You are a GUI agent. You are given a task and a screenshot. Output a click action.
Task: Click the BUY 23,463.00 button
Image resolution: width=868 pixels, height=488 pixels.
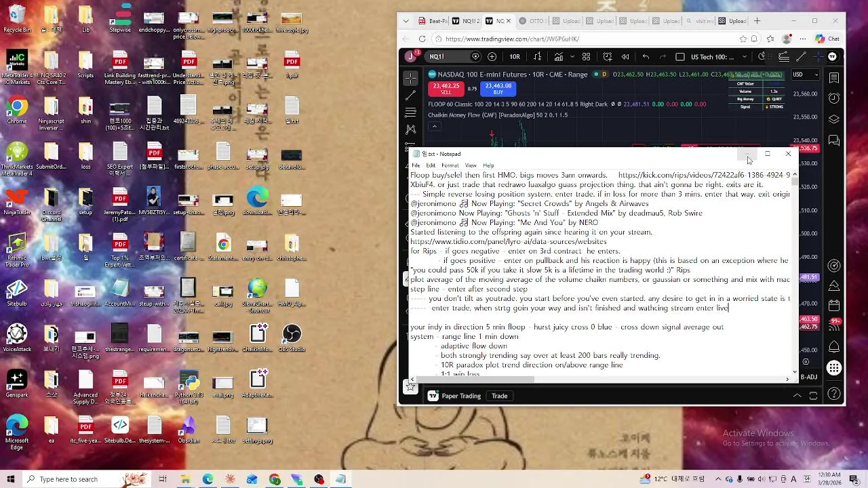tap(498, 89)
